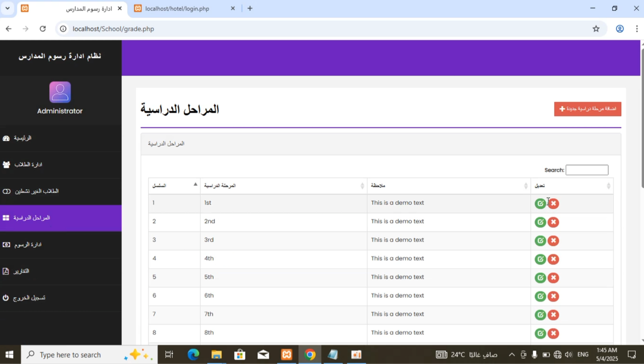The height and width of the screenshot is (364, 644).
Task: Open ادارة الطلاب in sidebar
Action: click(60, 165)
